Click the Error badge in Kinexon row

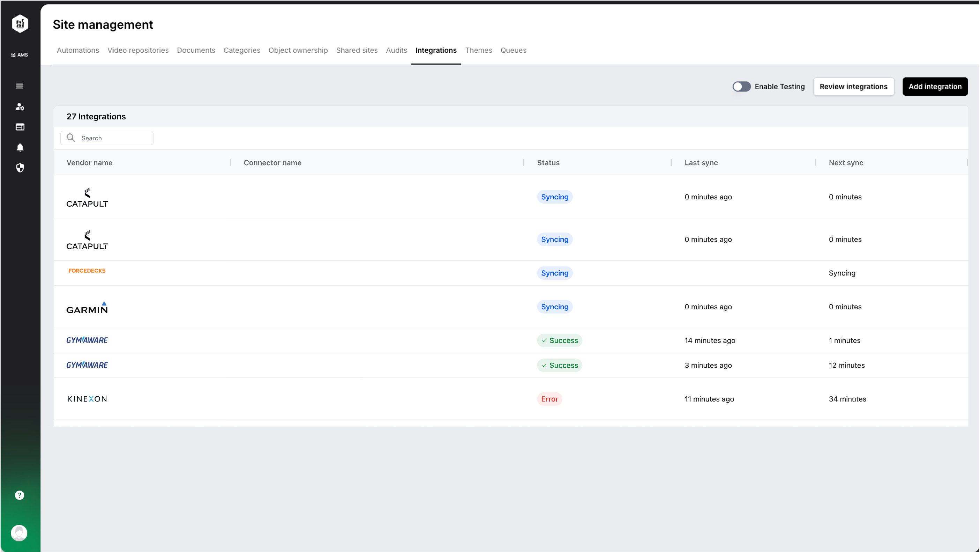coord(549,399)
